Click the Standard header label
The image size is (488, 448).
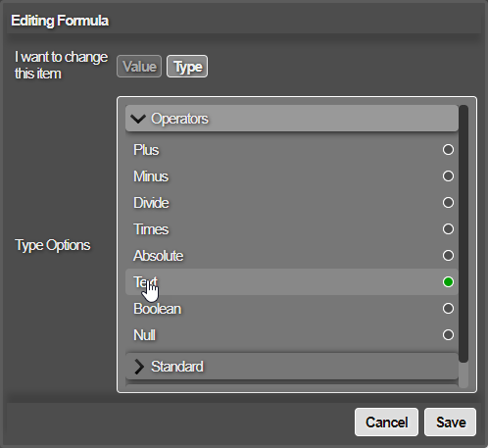177,367
